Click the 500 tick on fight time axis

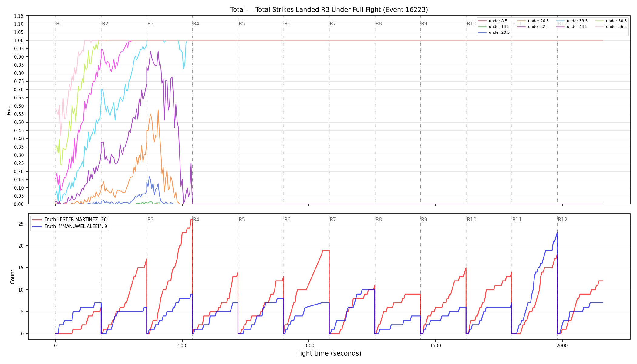click(182, 345)
